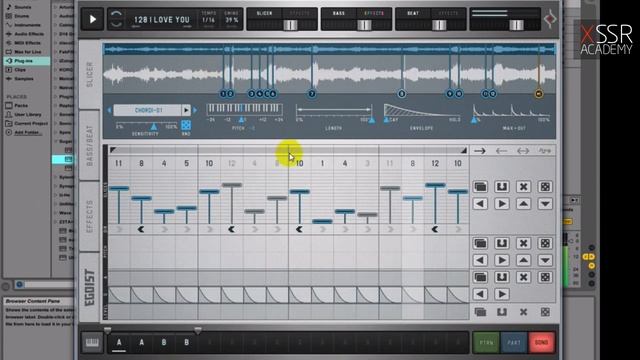The width and height of the screenshot is (640, 360).
Task: Click the Swing 39 % value
Action: [x=231, y=20]
